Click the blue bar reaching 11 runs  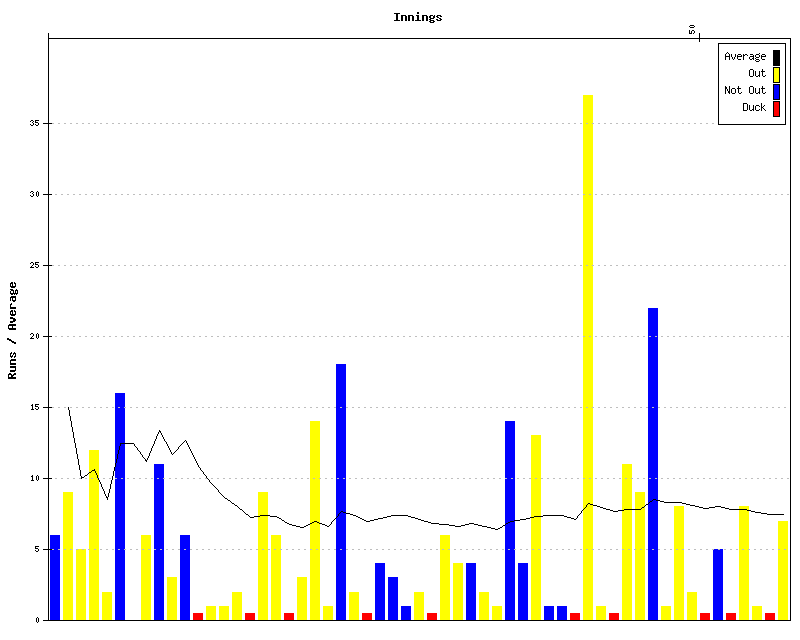(159, 542)
